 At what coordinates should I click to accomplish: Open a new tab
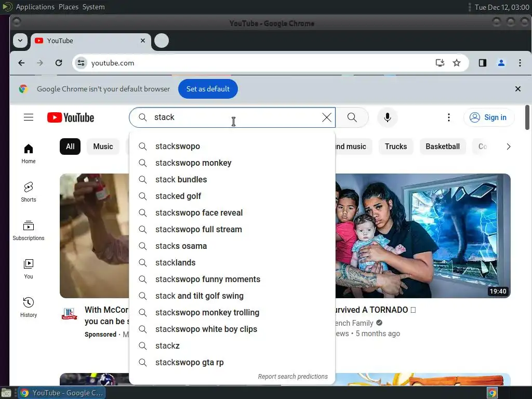point(162,41)
